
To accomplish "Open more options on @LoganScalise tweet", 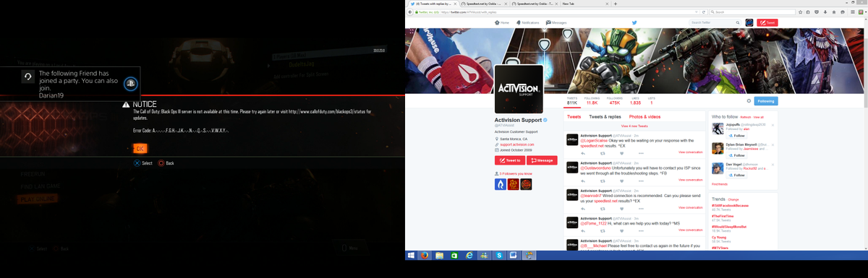I will click(641, 153).
